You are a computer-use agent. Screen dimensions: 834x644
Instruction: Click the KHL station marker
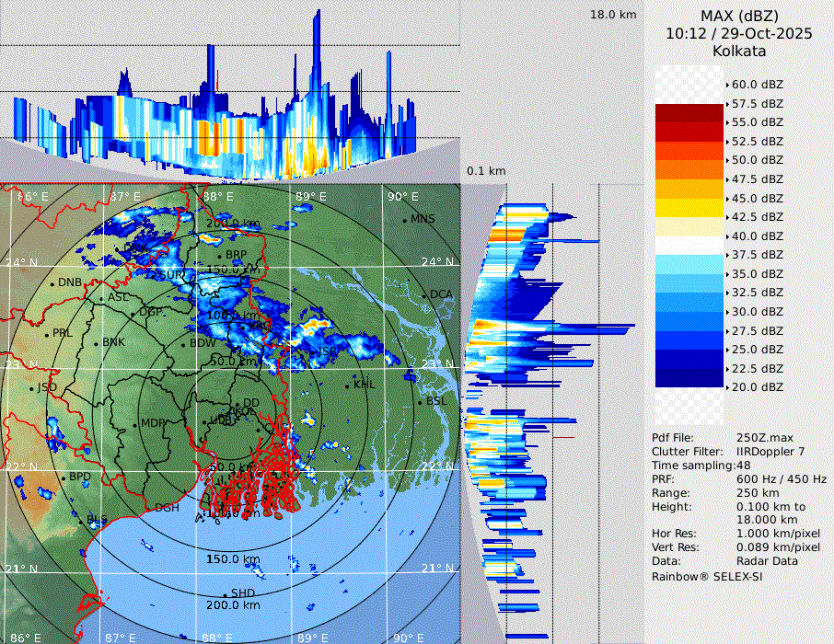click(349, 384)
